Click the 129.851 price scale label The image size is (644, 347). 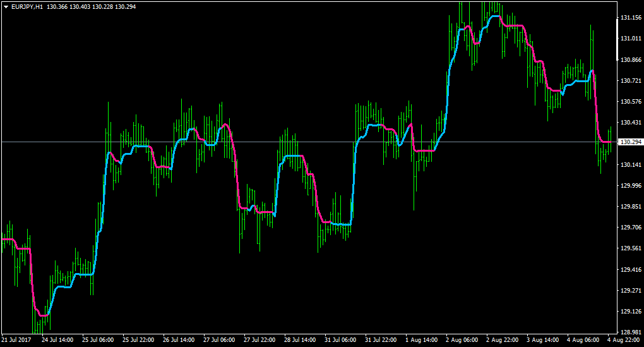point(631,207)
